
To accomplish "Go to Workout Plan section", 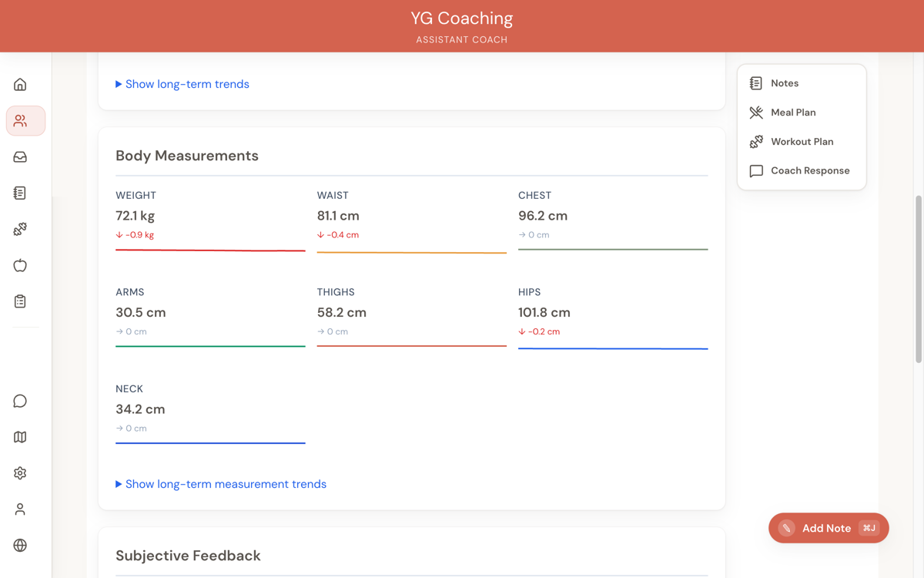I will (802, 142).
